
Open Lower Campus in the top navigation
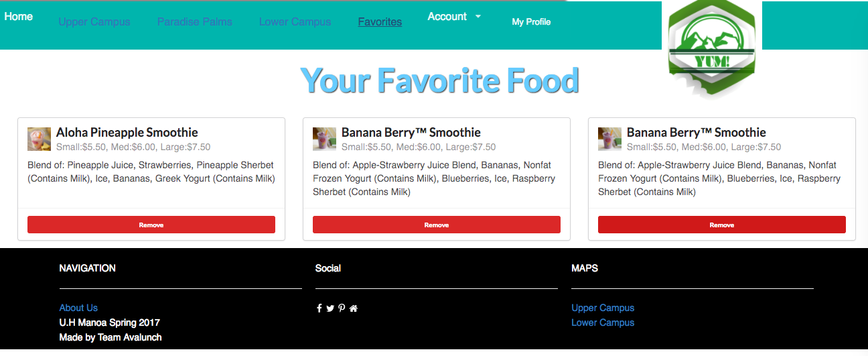295,22
